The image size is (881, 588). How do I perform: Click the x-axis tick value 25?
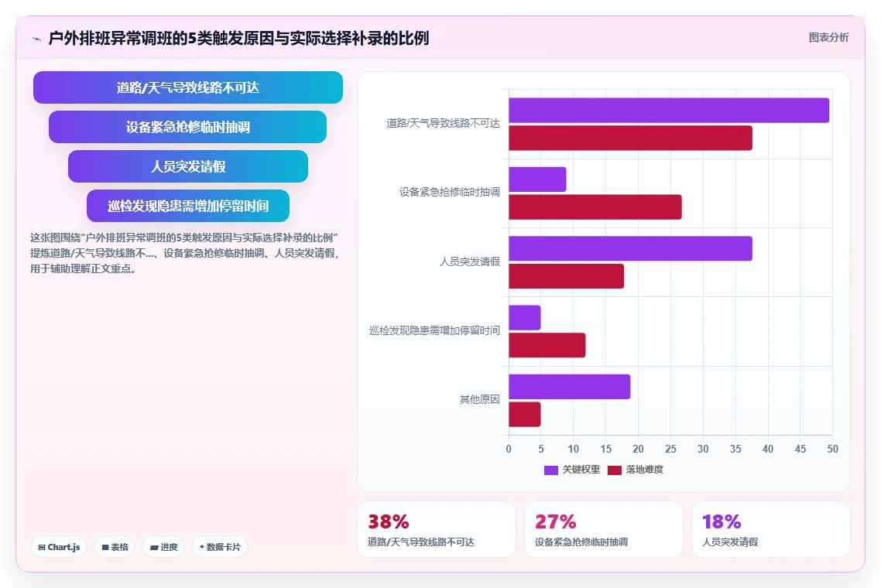[670, 449]
